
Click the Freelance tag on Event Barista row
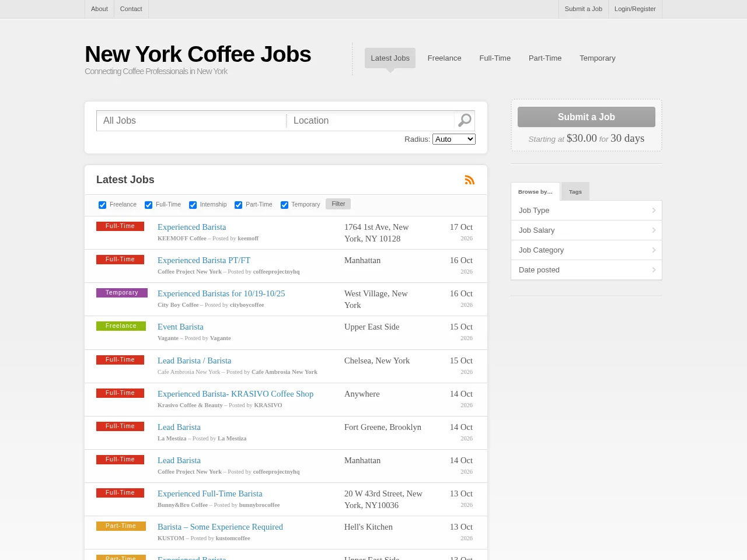(121, 326)
